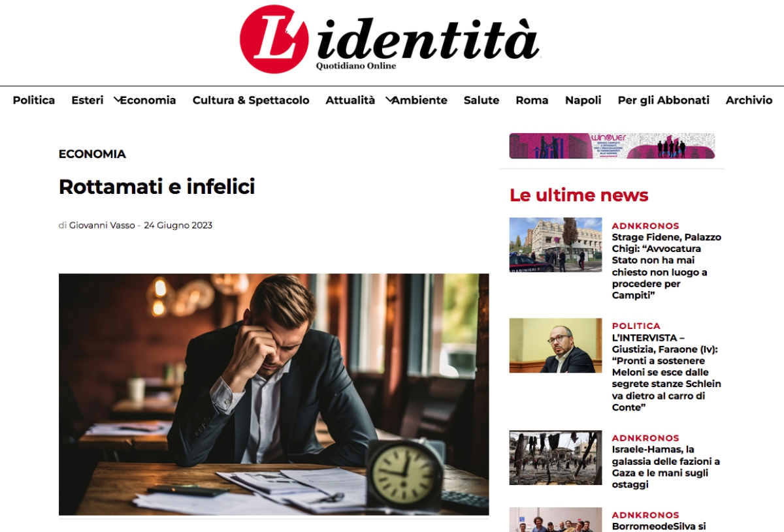Screen dimensions: 784x532
Task: Open the Napoli section
Action: (583, 100)
